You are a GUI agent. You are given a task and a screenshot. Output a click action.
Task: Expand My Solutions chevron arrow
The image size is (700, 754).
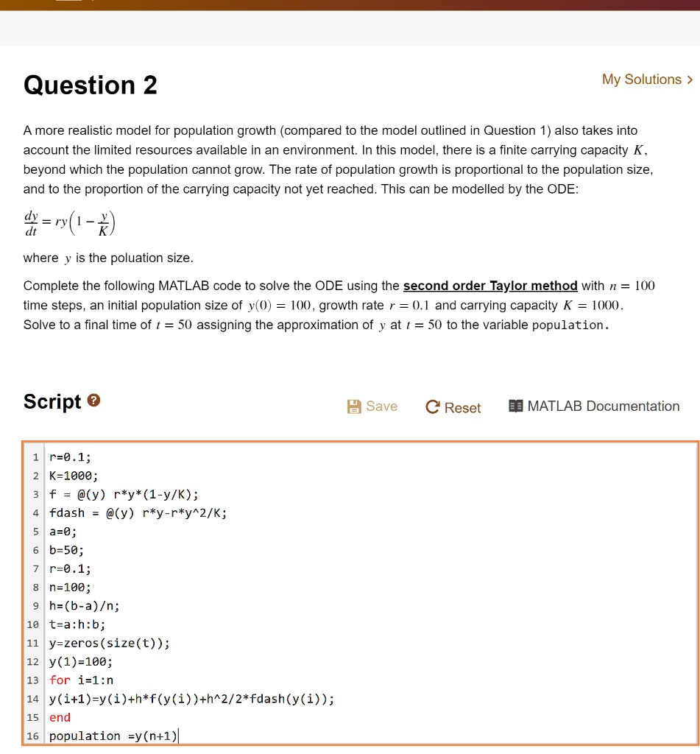(690, 80)
